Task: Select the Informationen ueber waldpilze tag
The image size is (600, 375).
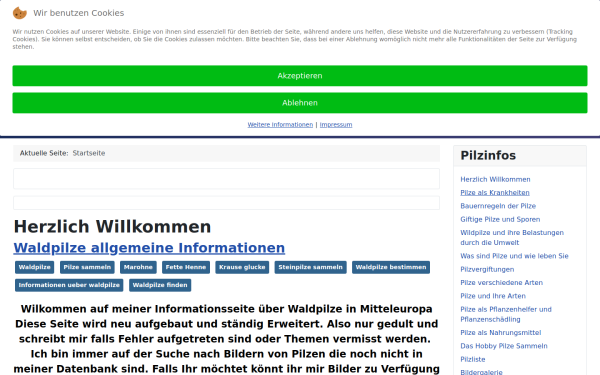Action: point(69,285)
